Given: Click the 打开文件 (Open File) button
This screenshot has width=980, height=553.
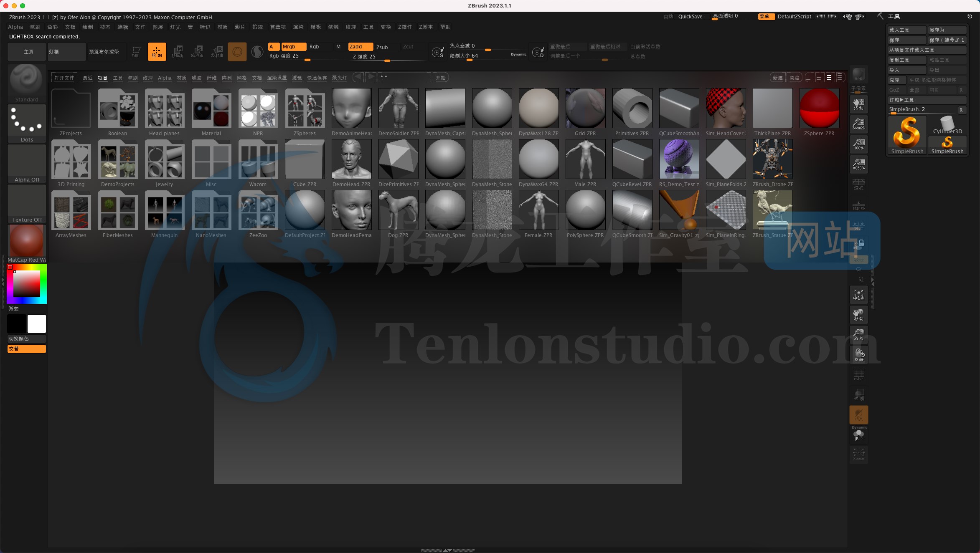Looking at the screenshot, I should (x=64, y=78).
